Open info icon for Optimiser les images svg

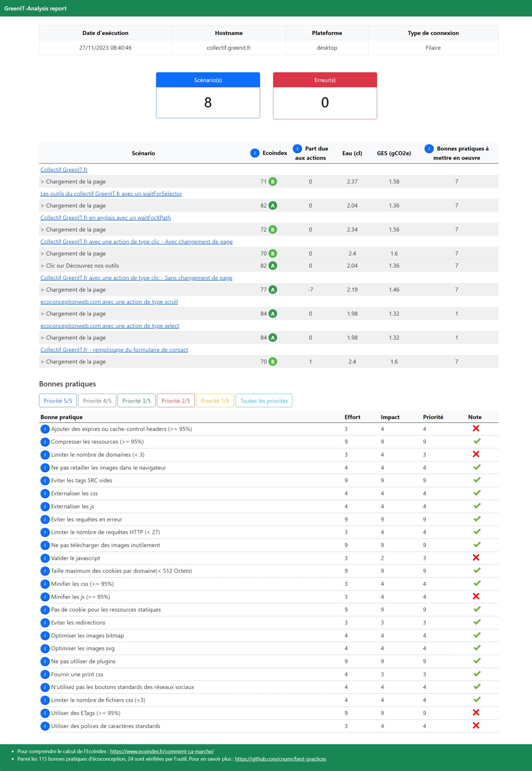[x=45, y=649]
